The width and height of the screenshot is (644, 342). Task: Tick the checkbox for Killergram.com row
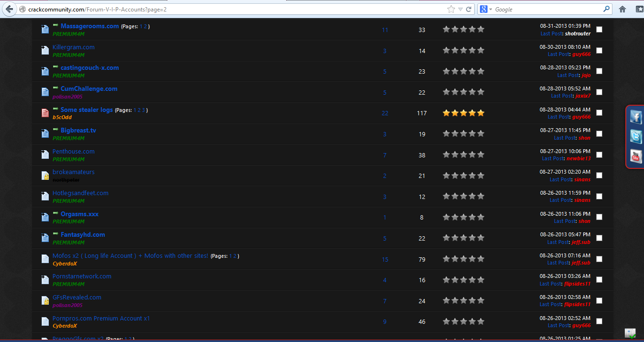tap(599, 50)
